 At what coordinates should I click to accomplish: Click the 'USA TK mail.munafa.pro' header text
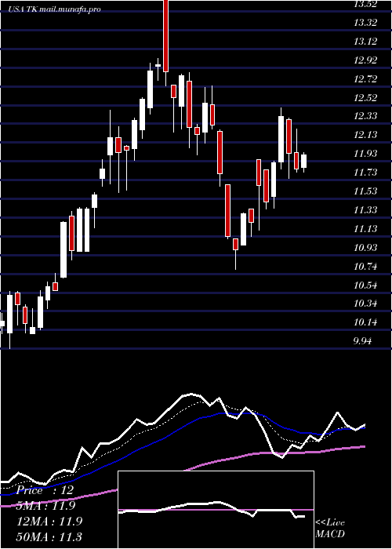55,9
